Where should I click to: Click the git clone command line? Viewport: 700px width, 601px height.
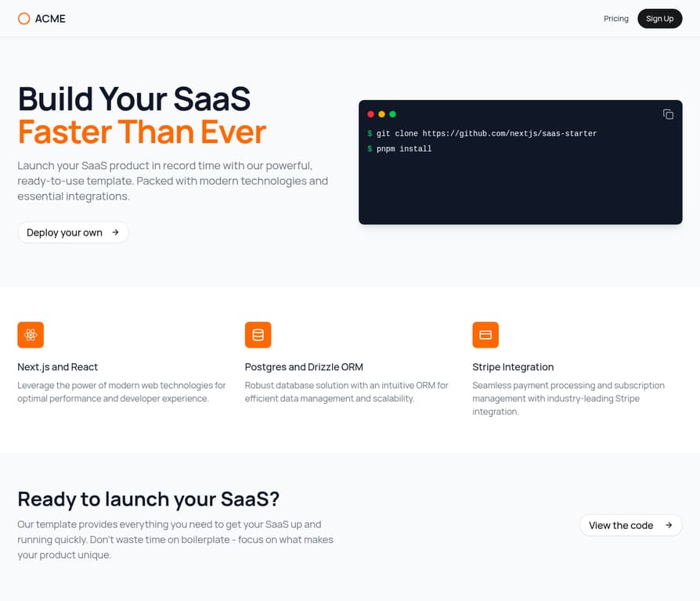pos(482,133)
